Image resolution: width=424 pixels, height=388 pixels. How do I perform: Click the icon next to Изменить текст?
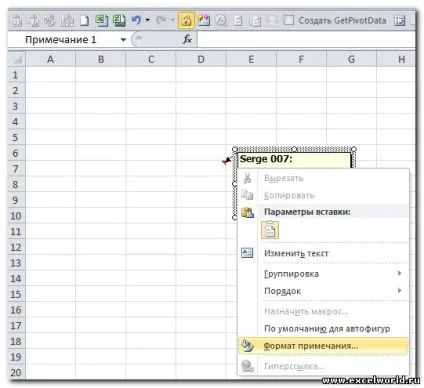pos(247,253)
